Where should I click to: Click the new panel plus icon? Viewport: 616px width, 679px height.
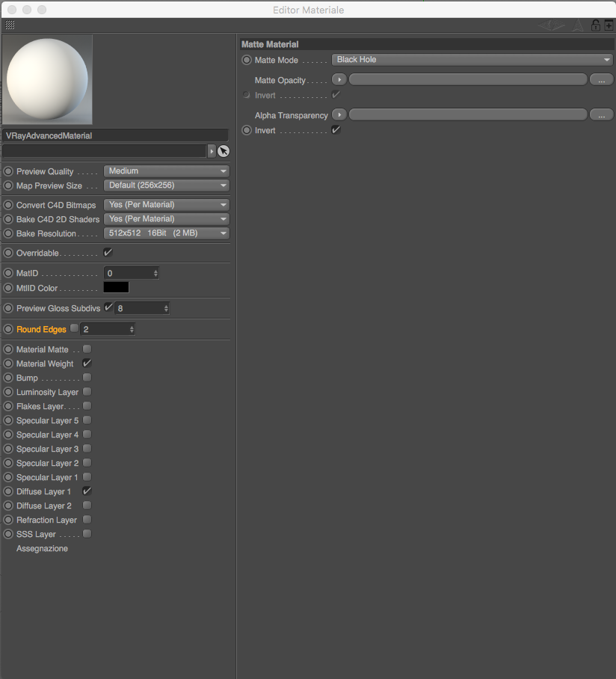[609, 25]
